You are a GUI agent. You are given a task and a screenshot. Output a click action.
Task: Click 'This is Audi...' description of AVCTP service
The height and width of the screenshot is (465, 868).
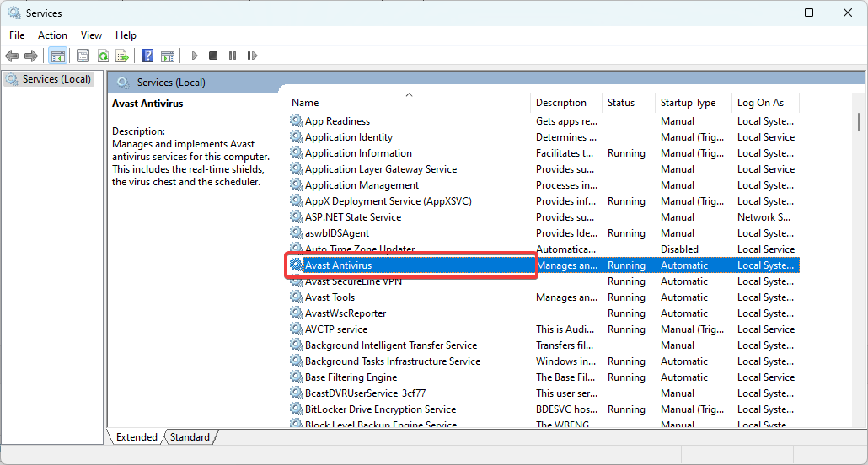click(566, 329)
